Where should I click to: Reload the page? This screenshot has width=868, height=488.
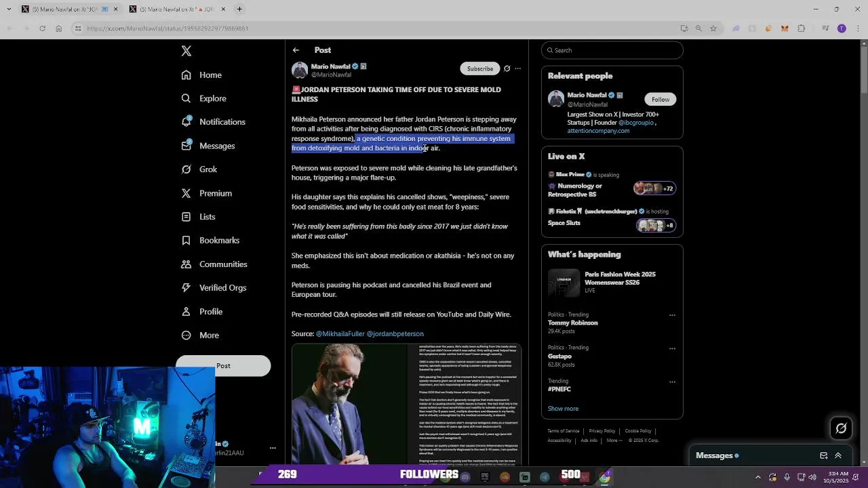(42, 28)
